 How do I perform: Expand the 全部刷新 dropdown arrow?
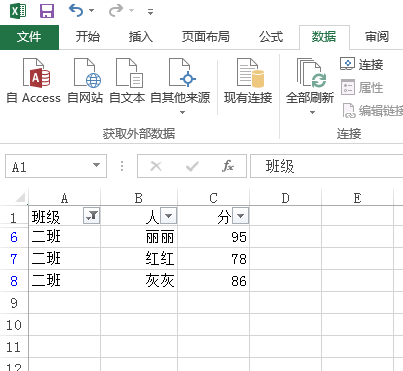pyautogui.click(x=312, y=113)
